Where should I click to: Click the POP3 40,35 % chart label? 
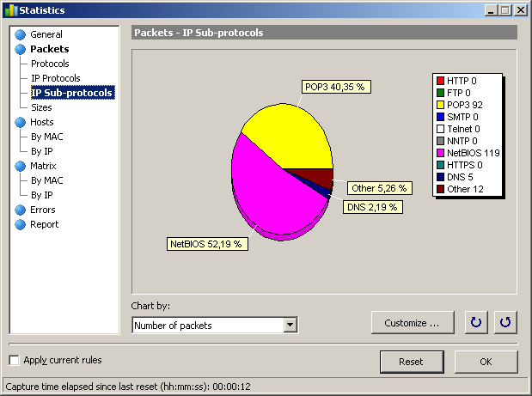(336, 87)
